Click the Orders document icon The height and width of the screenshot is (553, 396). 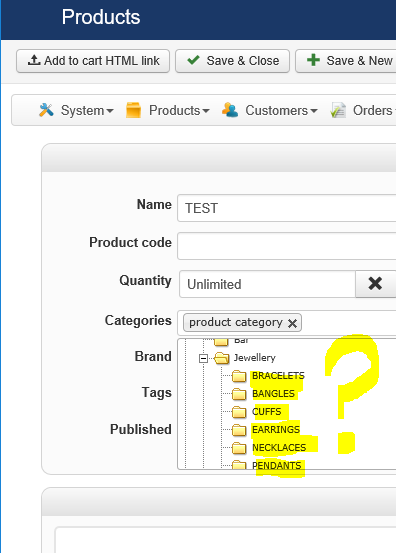[x=338, y=110]
